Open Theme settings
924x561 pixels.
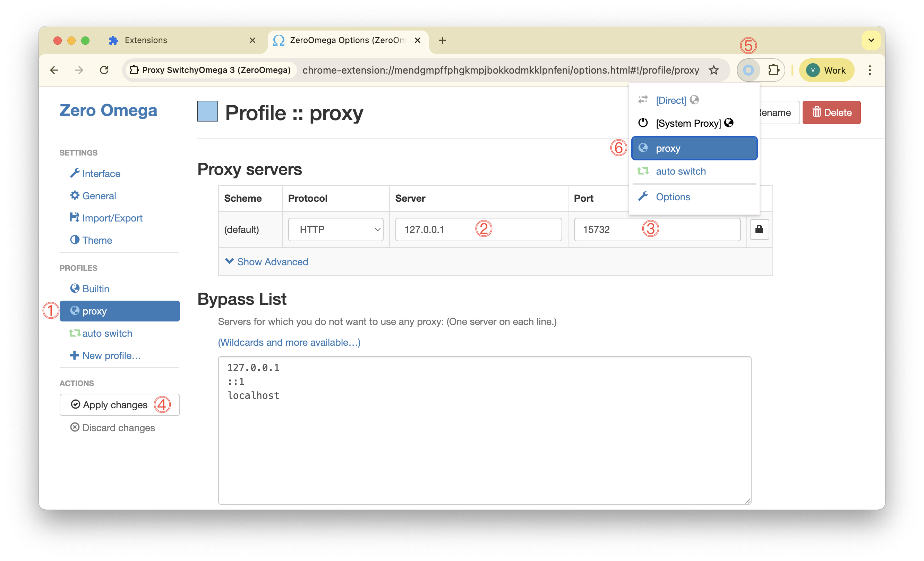point(97,240)
